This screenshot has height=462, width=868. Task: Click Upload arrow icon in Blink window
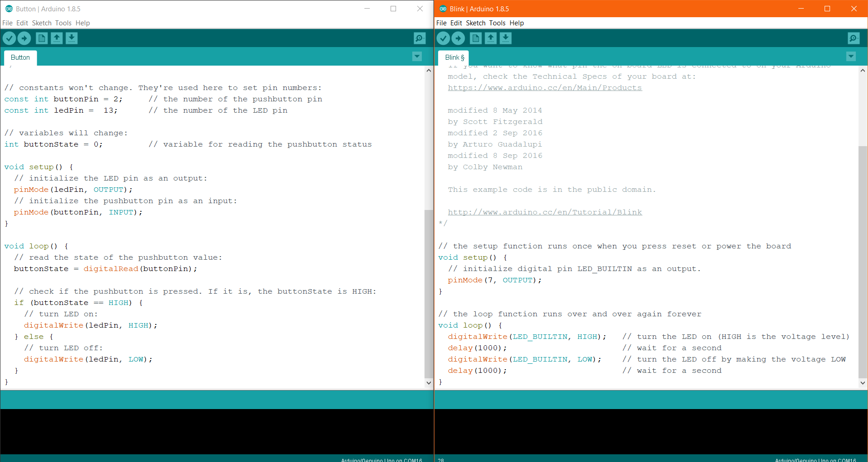pos(458,38)
